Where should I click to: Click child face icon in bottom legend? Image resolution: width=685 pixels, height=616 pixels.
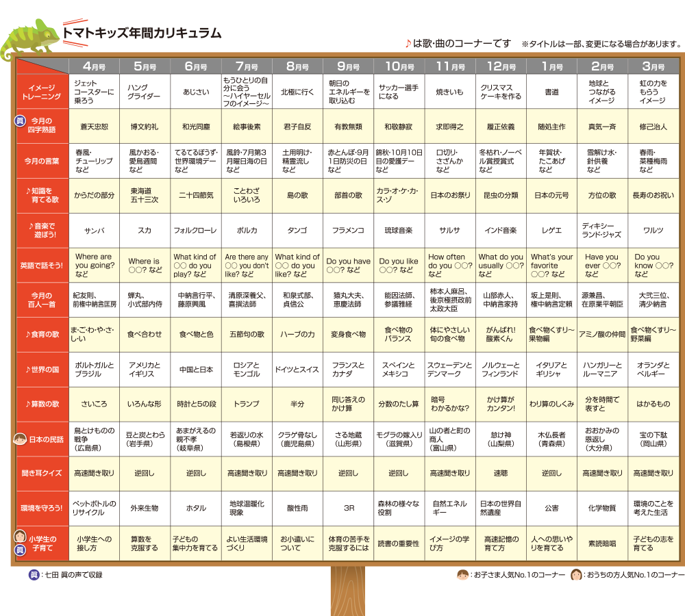[462, 576]
